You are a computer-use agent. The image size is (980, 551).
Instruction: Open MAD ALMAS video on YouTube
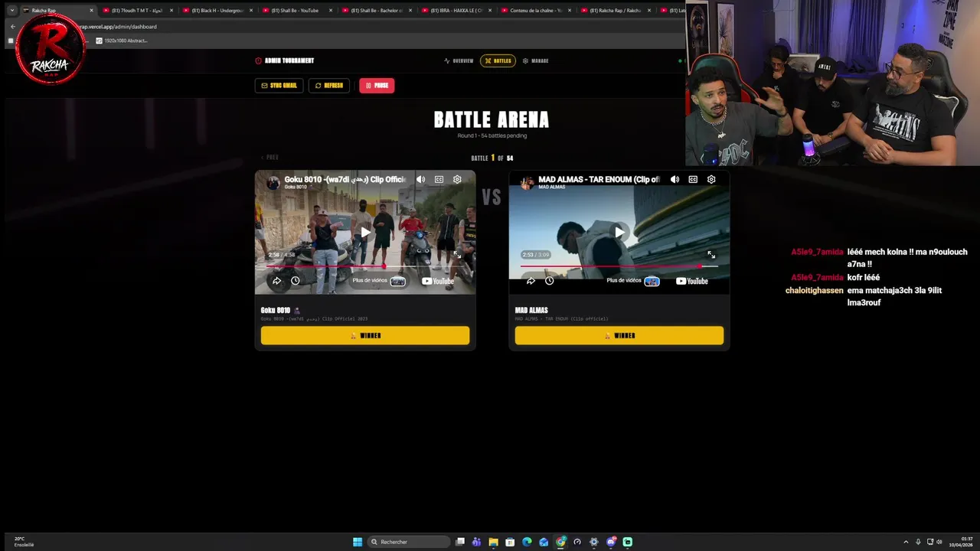[692, 281]
